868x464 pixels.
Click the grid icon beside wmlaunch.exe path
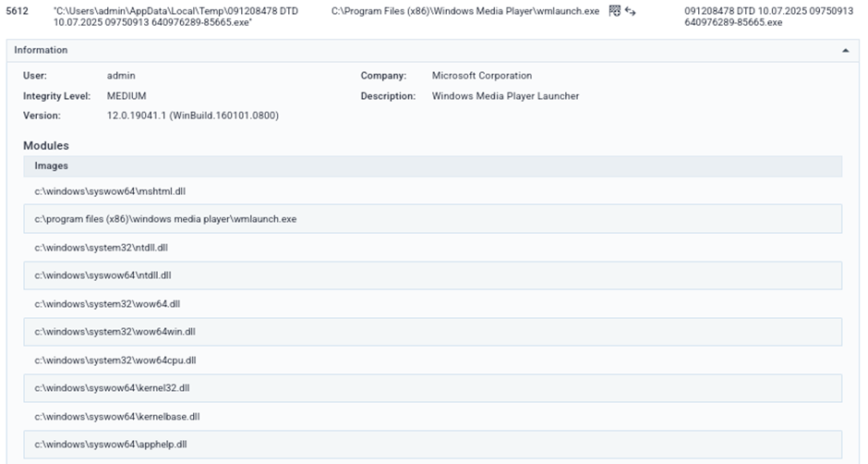click(x=614, y=11)
